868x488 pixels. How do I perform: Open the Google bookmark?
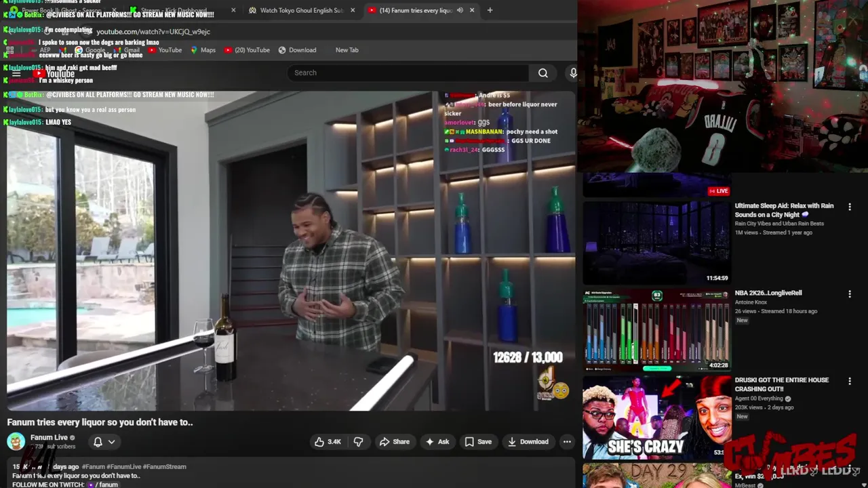point(90,50)
